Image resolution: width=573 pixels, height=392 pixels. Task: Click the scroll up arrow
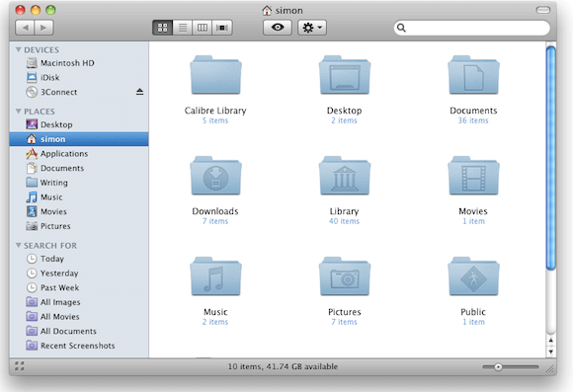click(550, 341)
